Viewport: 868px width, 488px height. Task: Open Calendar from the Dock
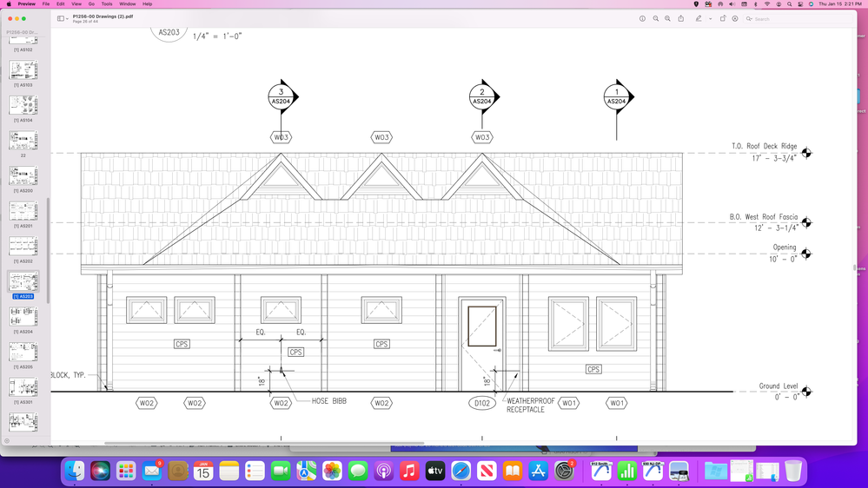pyautogui.click(x=203, y=471)
